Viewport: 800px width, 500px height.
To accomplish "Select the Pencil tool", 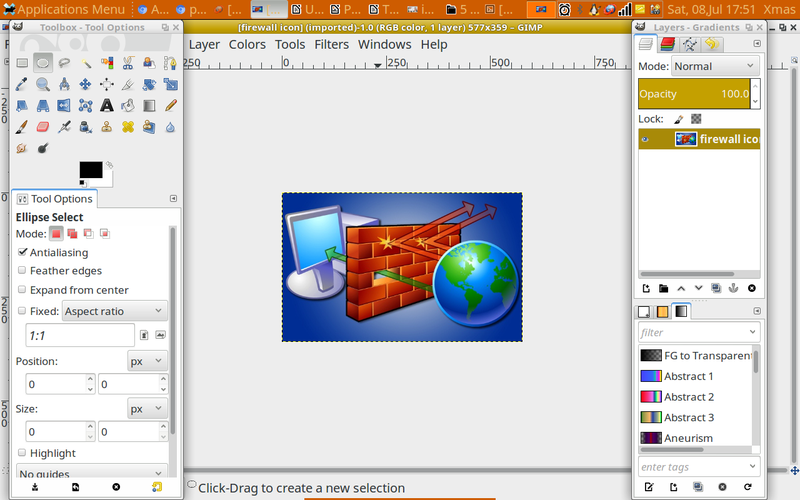I will tap(171, 105).
